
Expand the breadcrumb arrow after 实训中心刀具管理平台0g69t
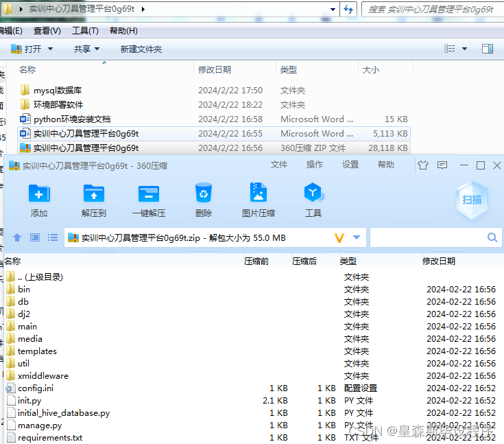[x=143, y=9]
